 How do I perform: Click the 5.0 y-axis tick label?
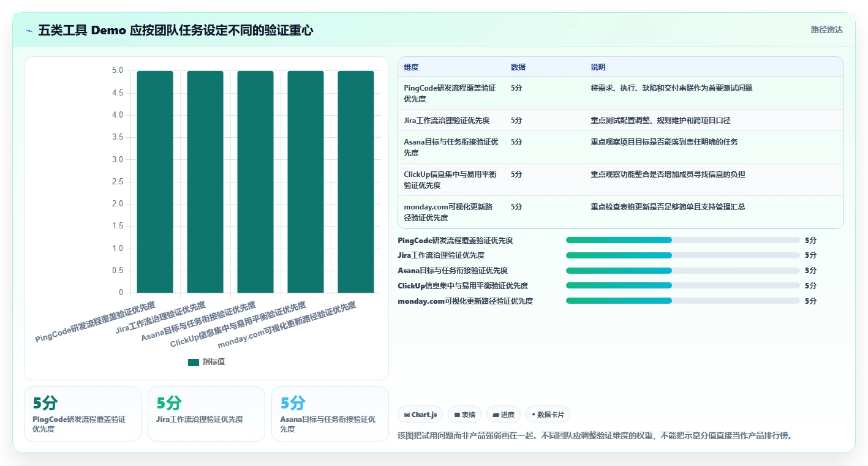tap(117, 70)
